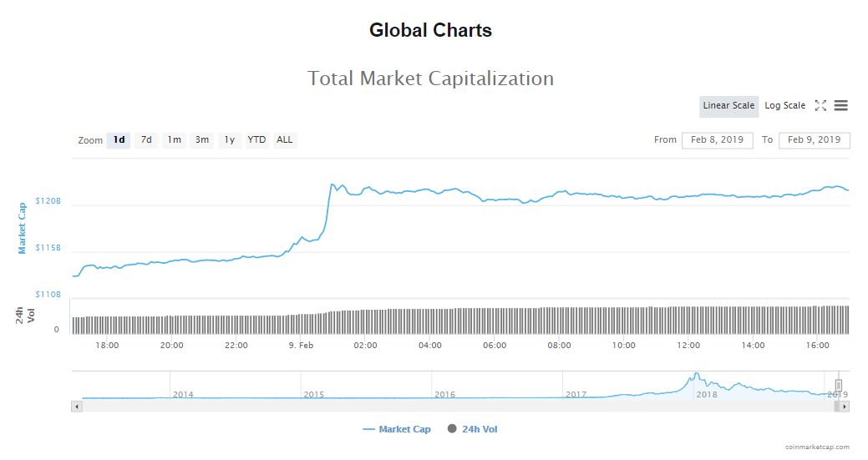Image resolution: width=868 pixels, height=460 pixels.
Task: Switch chart to Linear Scale
Action: (x=728, y=106)
